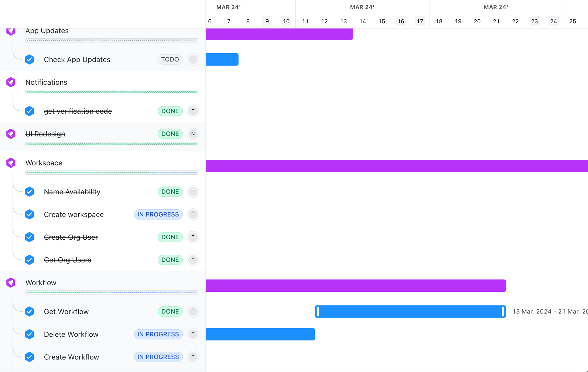Screen dimensions: 588x372
Task: Open the Get Workflow task
Action: (66, 312)
